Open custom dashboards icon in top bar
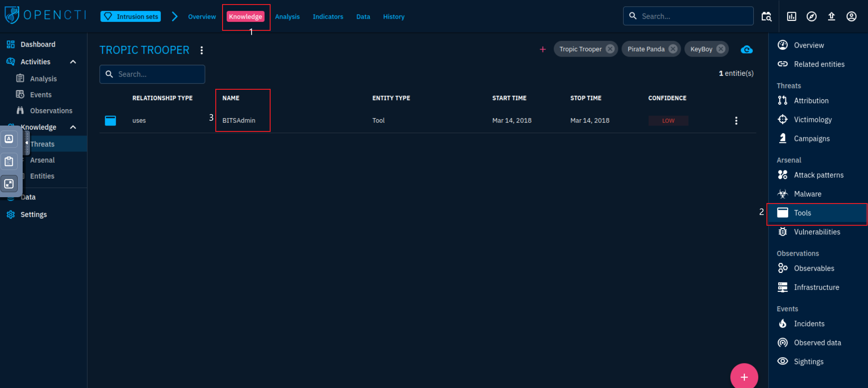 click(x=791, y=16)
